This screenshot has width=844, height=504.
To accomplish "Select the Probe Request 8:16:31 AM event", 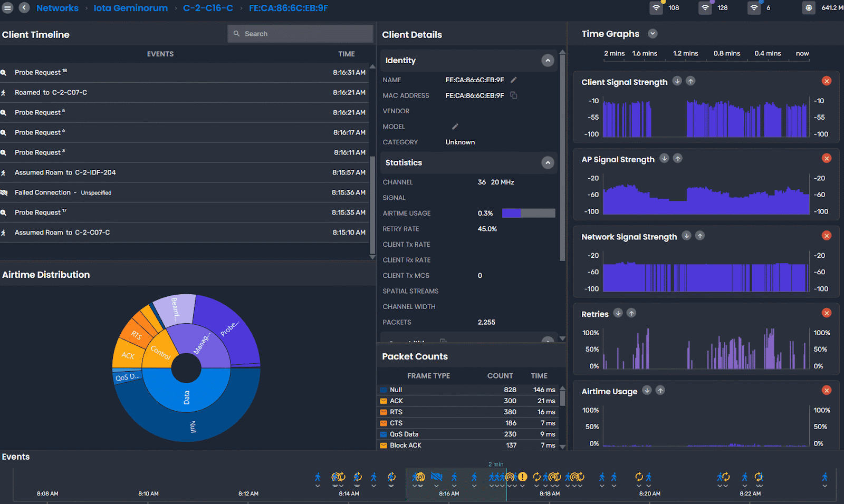I will tap(184, 73).
